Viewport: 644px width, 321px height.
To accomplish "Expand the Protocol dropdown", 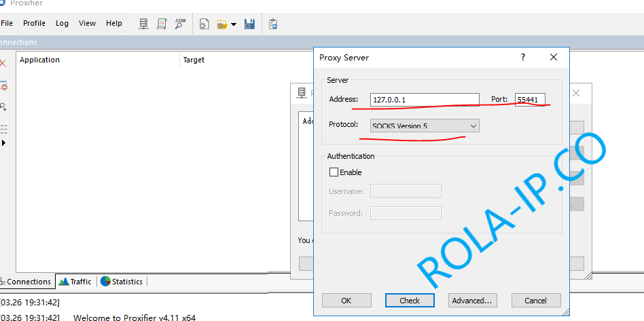I will pyautogui.click(x=473, y=126).
